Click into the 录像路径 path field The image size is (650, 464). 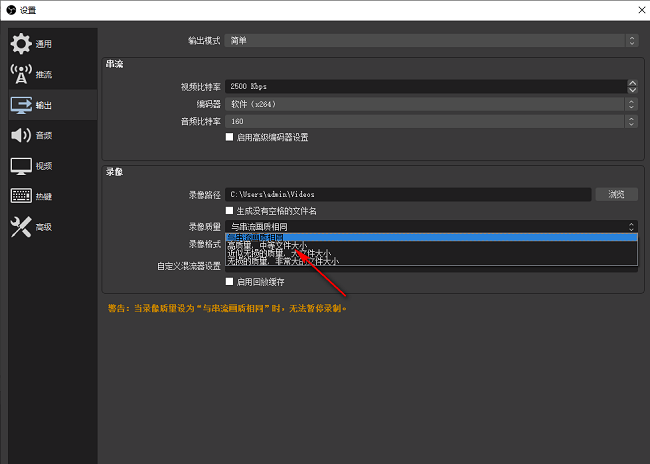point(408,194)
